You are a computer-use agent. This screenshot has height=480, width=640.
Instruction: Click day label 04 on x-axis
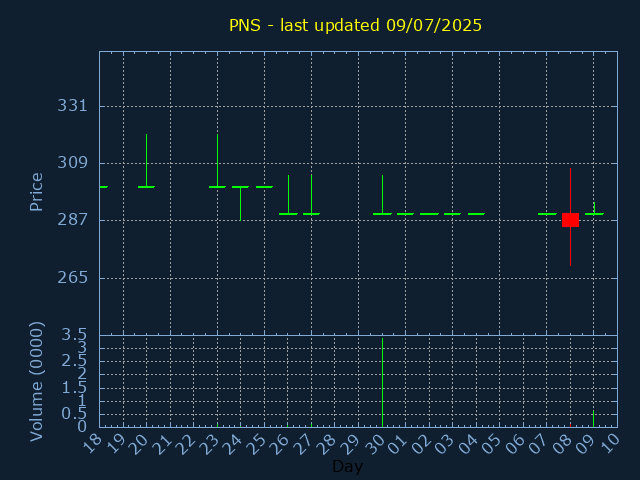[x=469, y=443]
